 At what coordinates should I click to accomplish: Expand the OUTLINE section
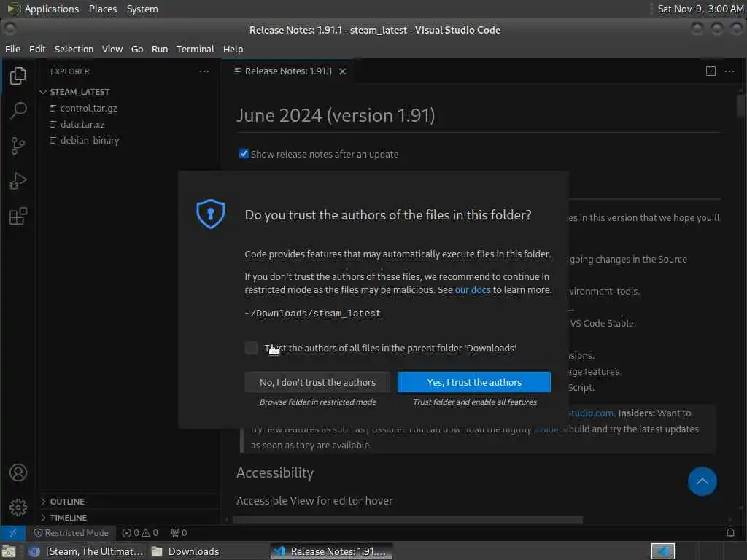[x=67, y=502]
